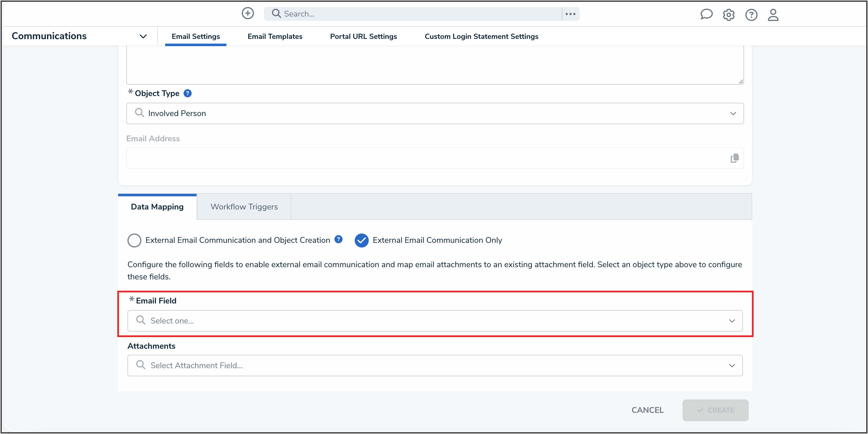This screenshot has height=434, width=868.
Task: Open the settings gear icon
Action: tap(728, 15)
